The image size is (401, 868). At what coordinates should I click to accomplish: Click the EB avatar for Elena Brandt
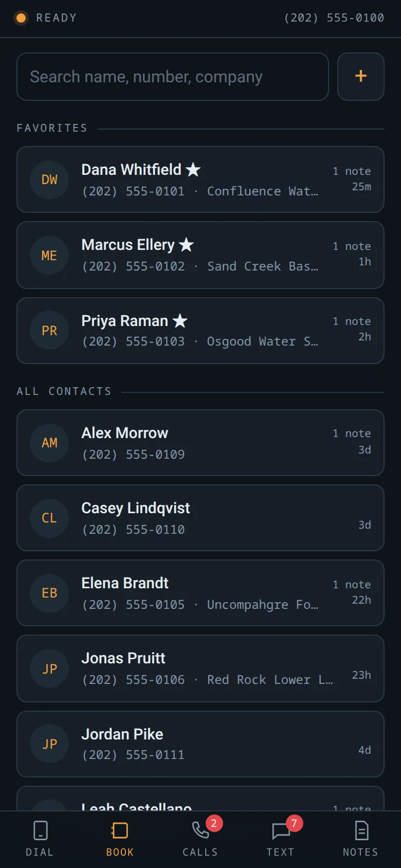(49, 593)
